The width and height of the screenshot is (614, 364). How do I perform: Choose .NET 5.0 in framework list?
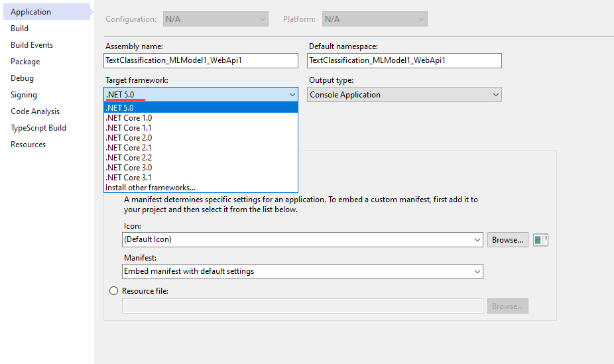(201, 107)
